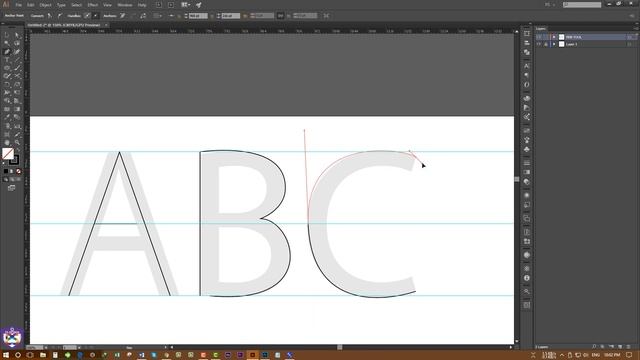Open the Object menu
Image resolution: width=640 pixels, height=360 pixels.
point(45,5)
